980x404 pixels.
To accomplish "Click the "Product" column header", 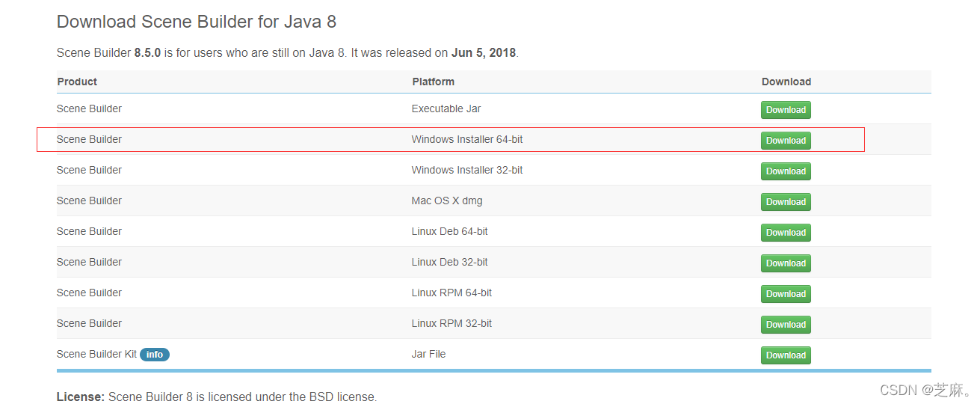I will pyautogui.click(x=77, y=82).
